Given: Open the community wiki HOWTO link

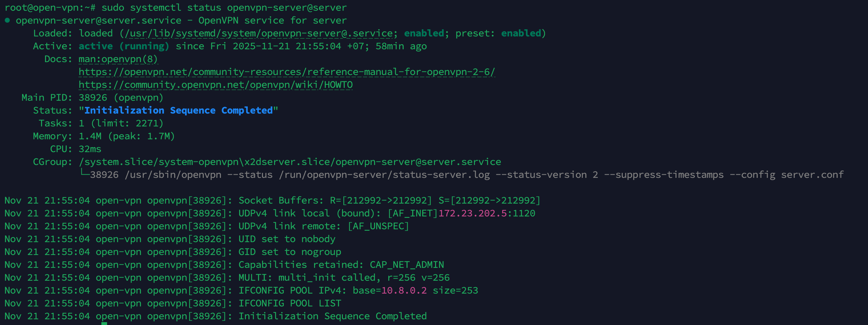Looking at the screenshot, I should 216,85.
